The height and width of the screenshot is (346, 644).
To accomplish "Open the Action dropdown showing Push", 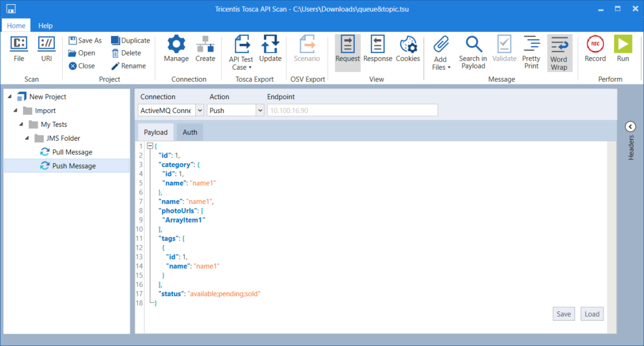I will tap(260, 110).
